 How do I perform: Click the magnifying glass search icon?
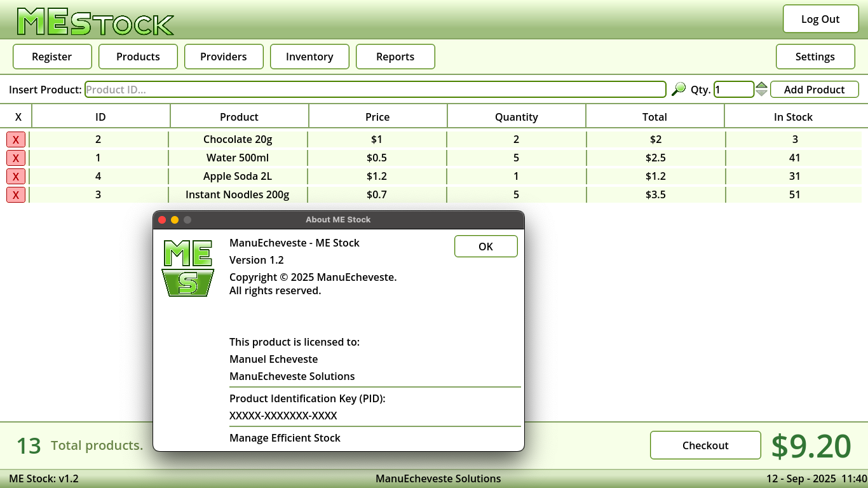[x=679, y=89]
